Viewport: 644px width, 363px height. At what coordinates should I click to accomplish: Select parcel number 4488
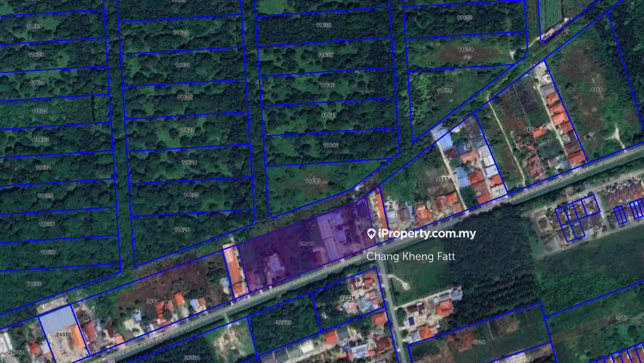(x=530, y=130)
